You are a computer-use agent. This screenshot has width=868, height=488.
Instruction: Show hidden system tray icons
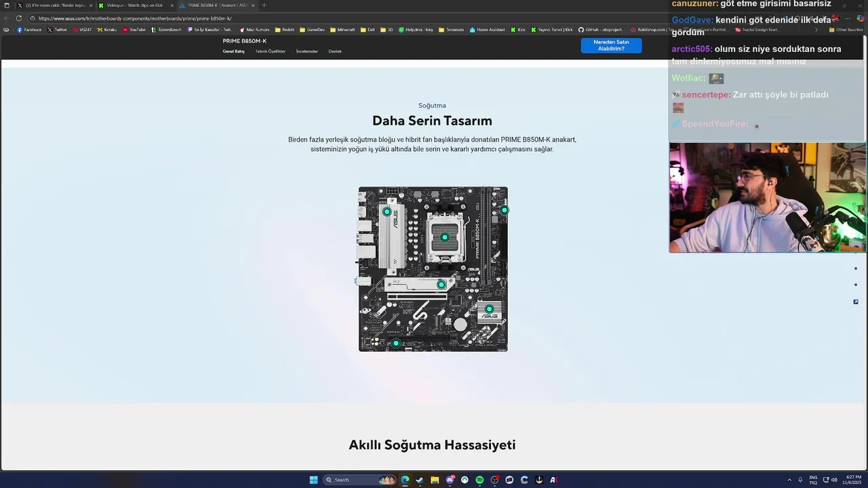[789, 480]
